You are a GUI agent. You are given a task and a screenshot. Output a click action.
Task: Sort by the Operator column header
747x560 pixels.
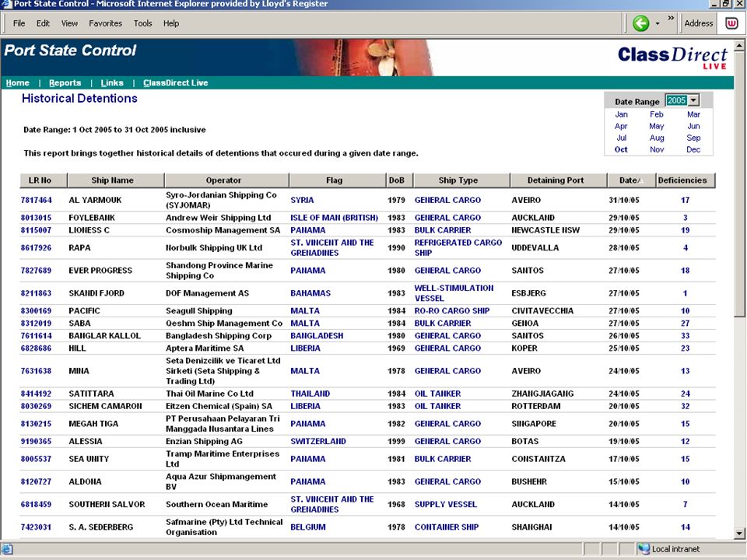point(226,180)
